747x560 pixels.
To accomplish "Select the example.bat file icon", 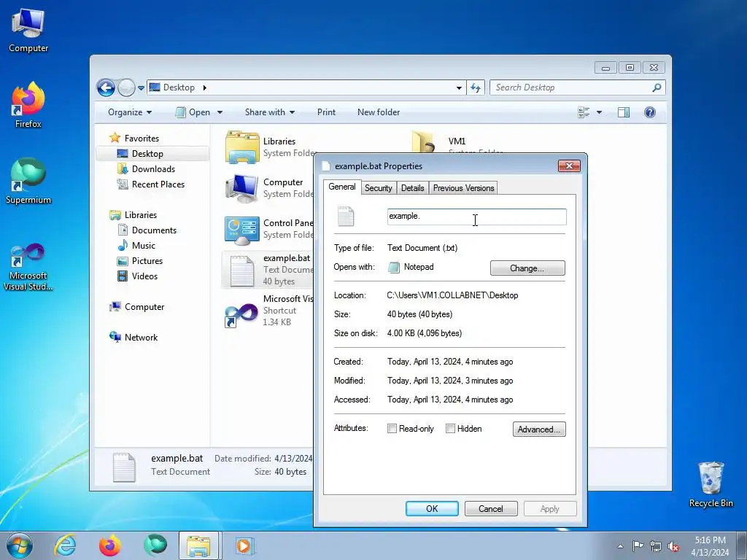I will pyautogui.click(x=242, y=271).
